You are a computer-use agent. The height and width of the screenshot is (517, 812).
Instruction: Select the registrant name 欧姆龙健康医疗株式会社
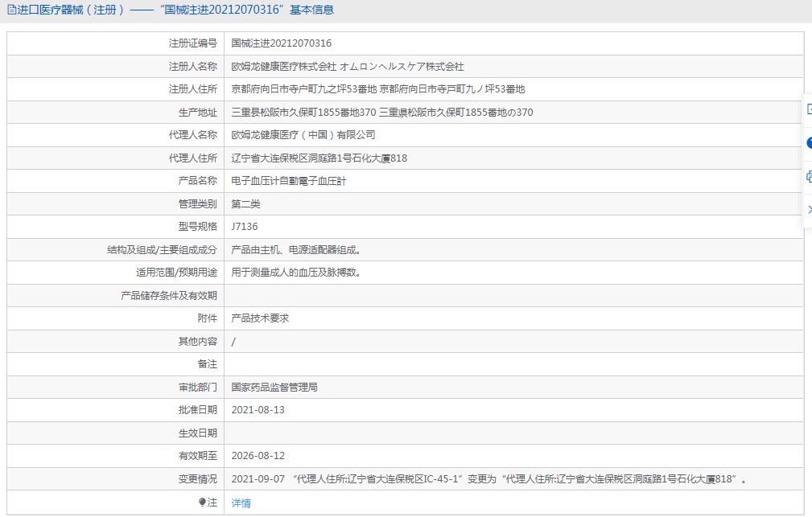283,67
